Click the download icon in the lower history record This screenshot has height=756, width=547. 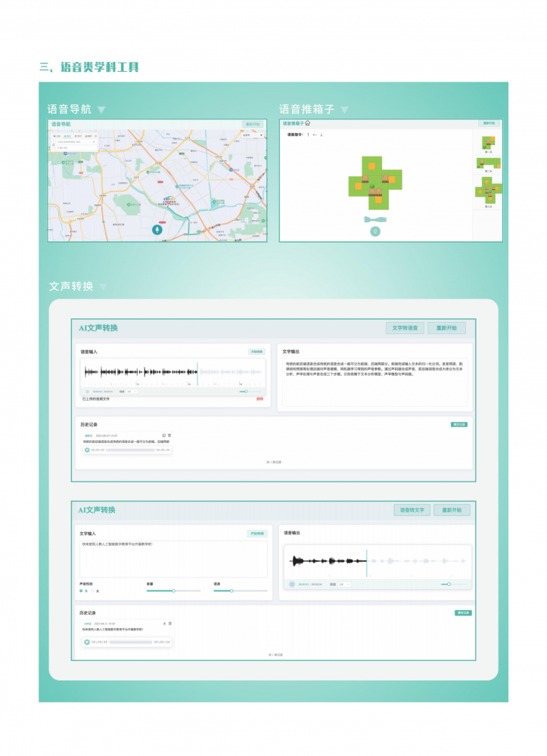(164, 623)
